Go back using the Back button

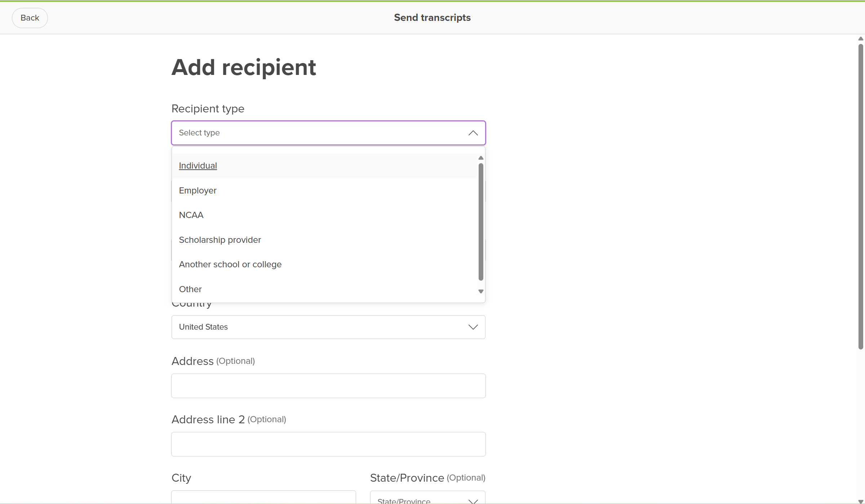(30, 18)
